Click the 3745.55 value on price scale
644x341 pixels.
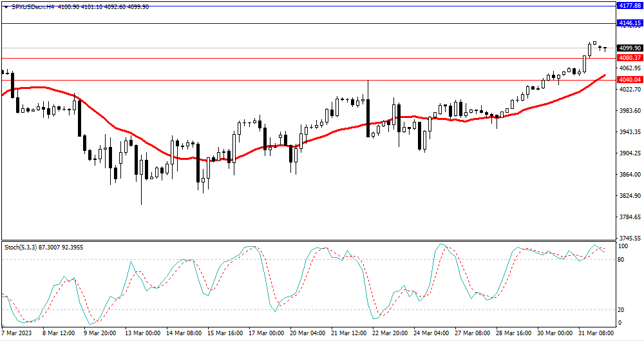coord(630,238)
